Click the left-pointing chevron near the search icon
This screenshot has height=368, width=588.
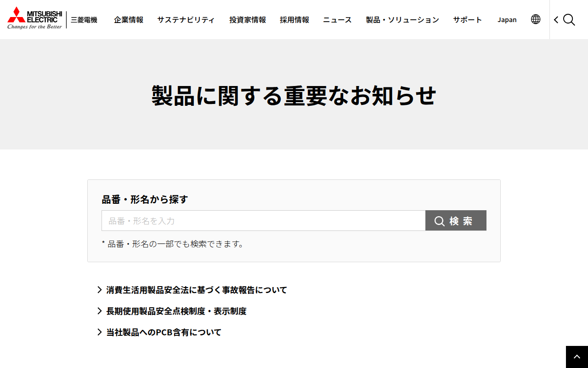pyautogui.click(x=556, y=20)
